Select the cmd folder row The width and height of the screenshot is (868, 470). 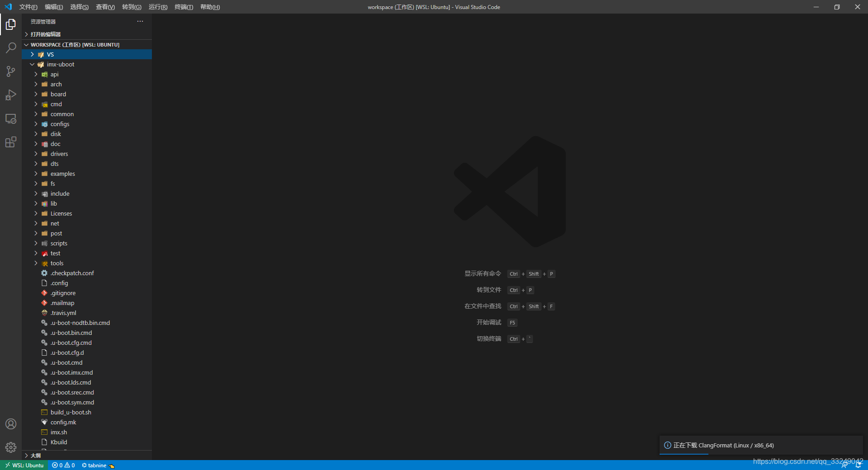(87, 104)
